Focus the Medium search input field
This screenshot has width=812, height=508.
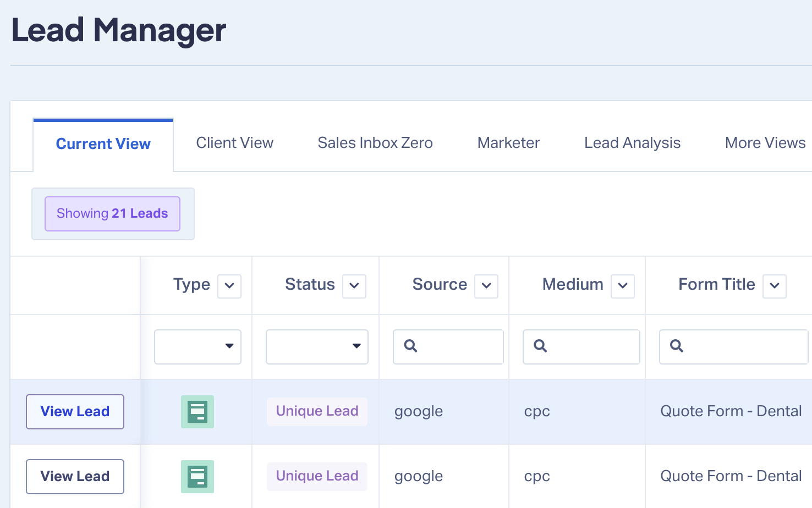coord(581,346)
